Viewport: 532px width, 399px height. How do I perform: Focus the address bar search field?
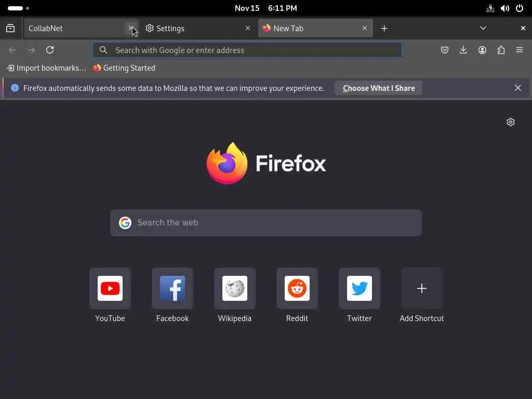[x=247, y=50]
